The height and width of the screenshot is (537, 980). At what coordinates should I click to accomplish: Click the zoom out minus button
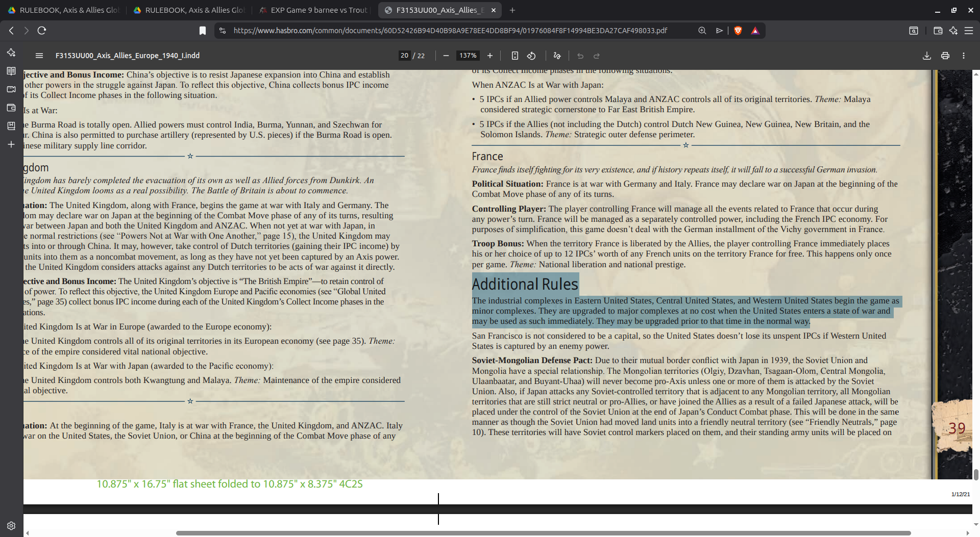tap(446, 56)
